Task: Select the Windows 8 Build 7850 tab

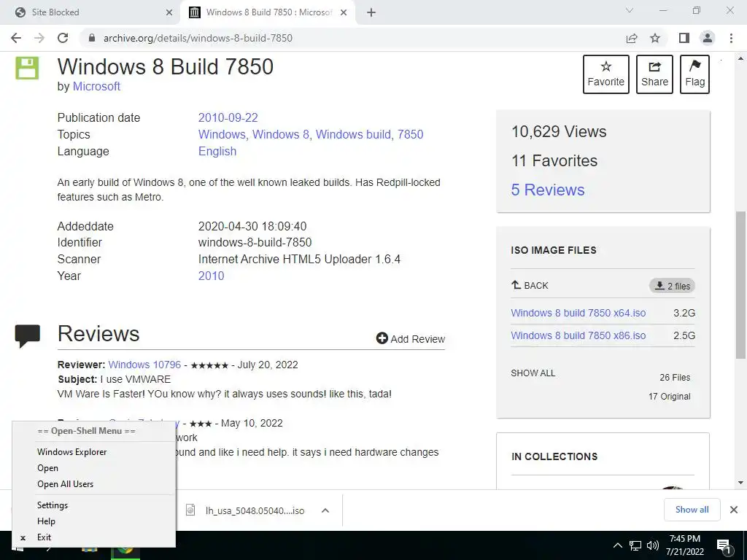Action: [x=268, y=12]
